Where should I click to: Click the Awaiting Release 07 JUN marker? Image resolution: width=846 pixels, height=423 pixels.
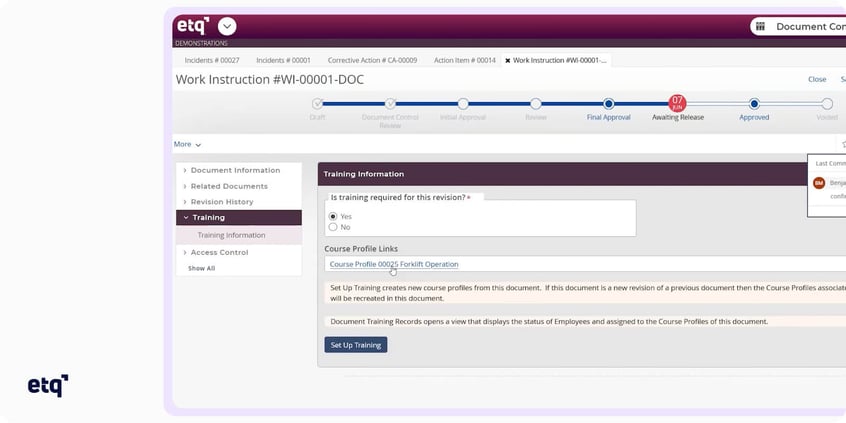(677, 103)
